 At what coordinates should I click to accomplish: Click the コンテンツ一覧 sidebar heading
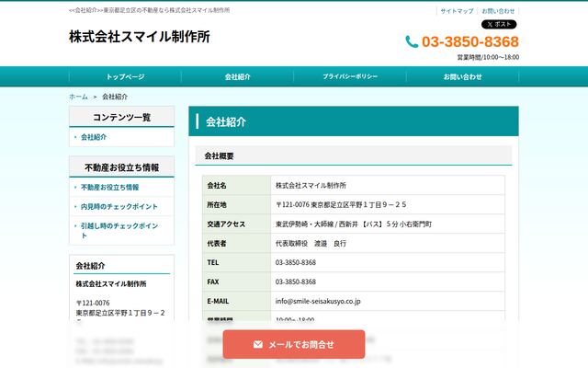pos(121,117)
